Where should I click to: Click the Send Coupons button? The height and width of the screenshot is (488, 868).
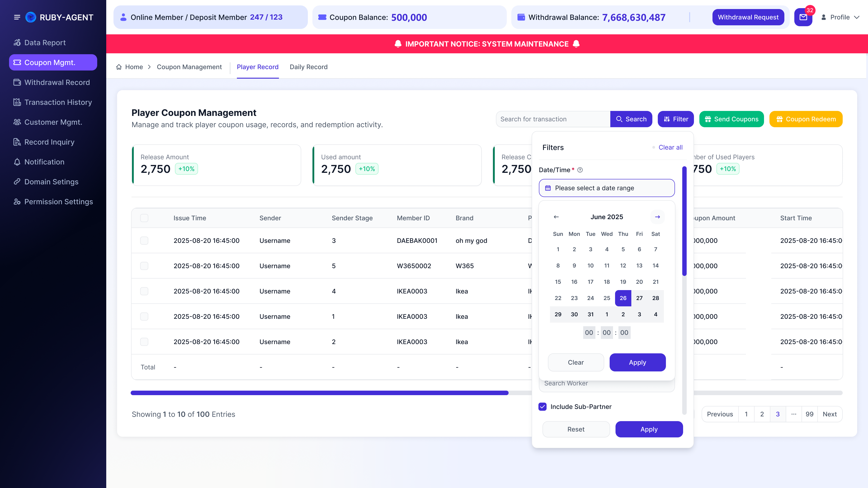(x=731, y=119)
